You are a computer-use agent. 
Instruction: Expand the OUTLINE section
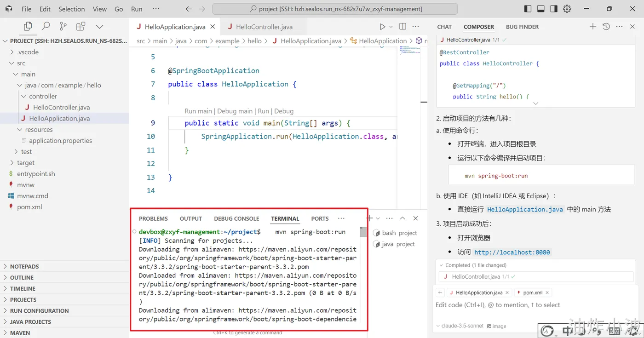(x=64, y=277)
